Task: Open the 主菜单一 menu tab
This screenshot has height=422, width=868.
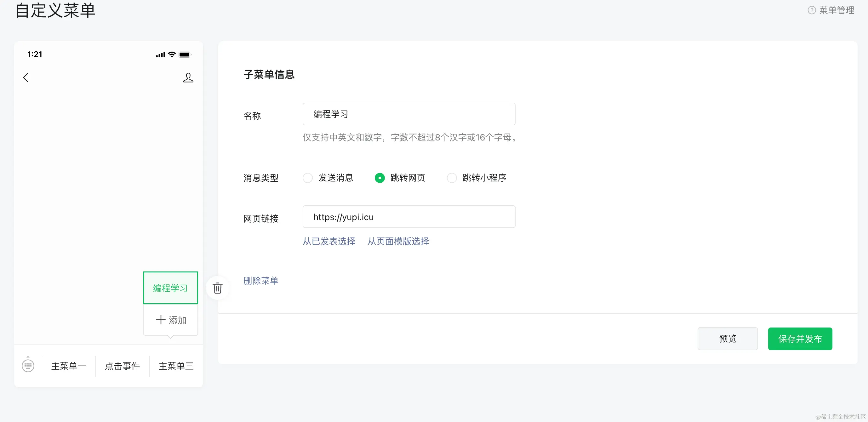Action: click(69, 366)
